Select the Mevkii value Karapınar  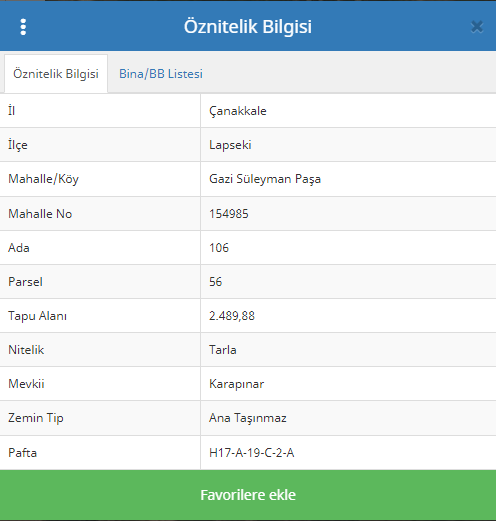point(236,384)
